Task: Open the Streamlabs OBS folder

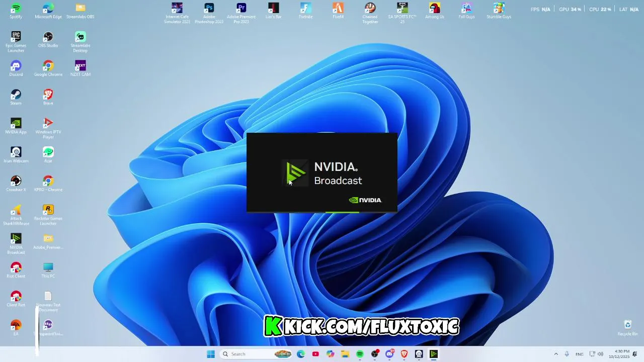Action: pos(80,11)
